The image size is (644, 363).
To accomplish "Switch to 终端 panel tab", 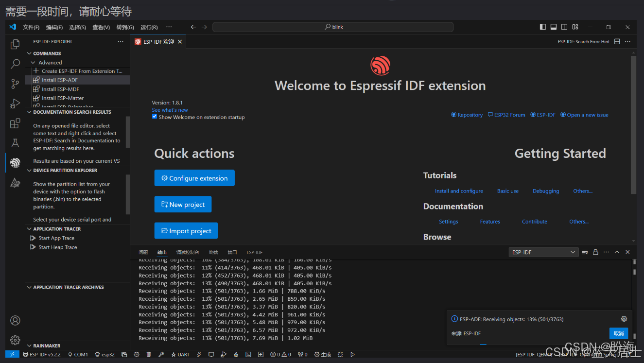I will click(x=213, y=252).
